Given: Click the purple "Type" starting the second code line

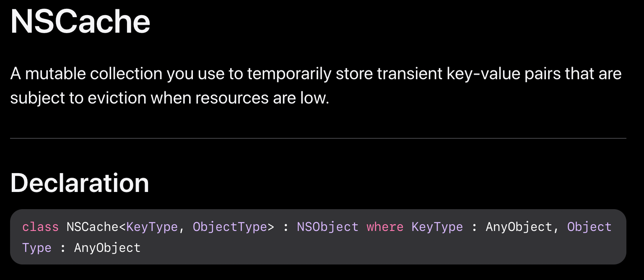Looking at the screenshot, I should point(37,248).
